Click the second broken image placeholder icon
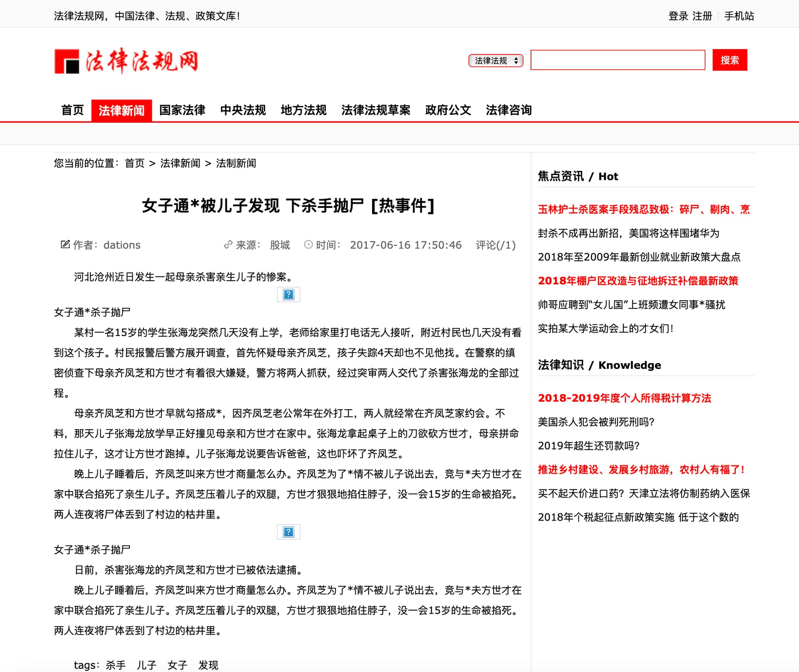This screenshot has height=672, width=799. click(288, 532)
